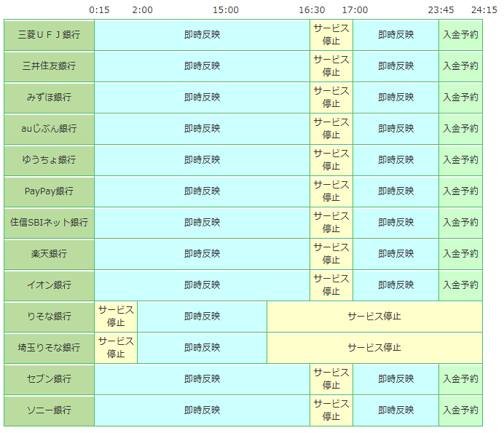
Task: Click the 埼玉りそな銀行 bank name cell
Action: click(x=49, y=348)
